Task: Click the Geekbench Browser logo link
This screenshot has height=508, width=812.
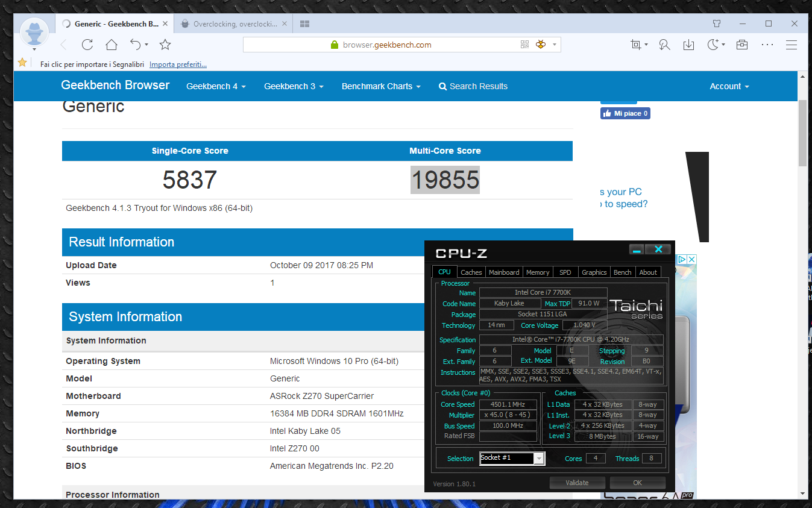Action: [115, 85]
